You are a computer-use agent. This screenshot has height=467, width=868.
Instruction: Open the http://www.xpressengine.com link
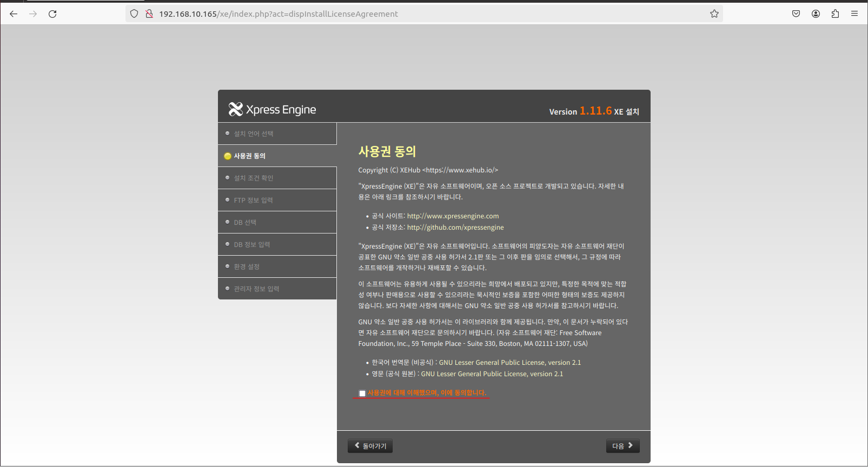click(x=453, y=216)
